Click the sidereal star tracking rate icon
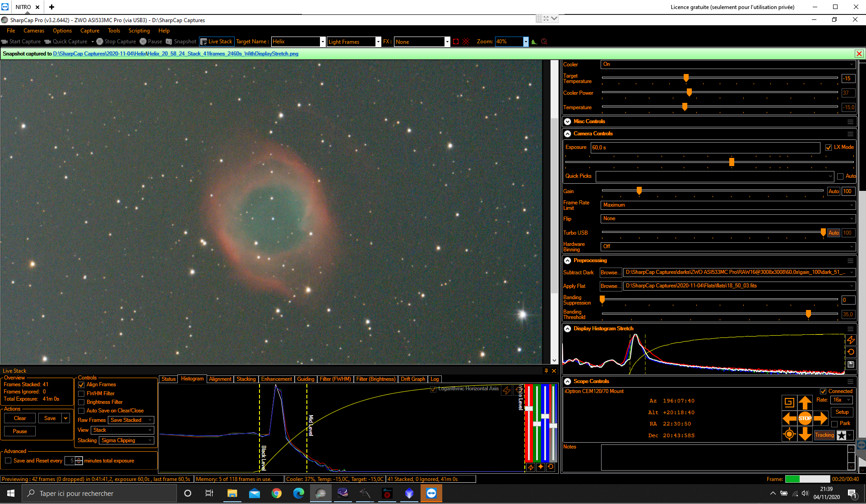 [x=842, y=435]
